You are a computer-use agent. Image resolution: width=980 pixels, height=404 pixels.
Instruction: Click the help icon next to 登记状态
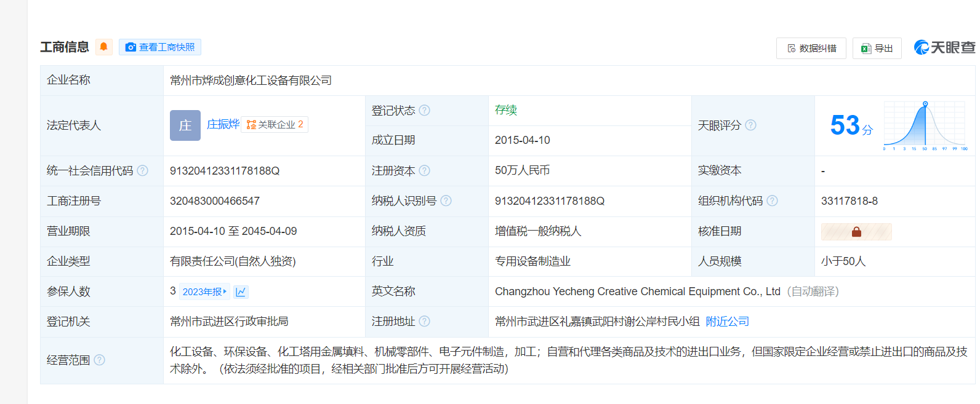point(425,110)
